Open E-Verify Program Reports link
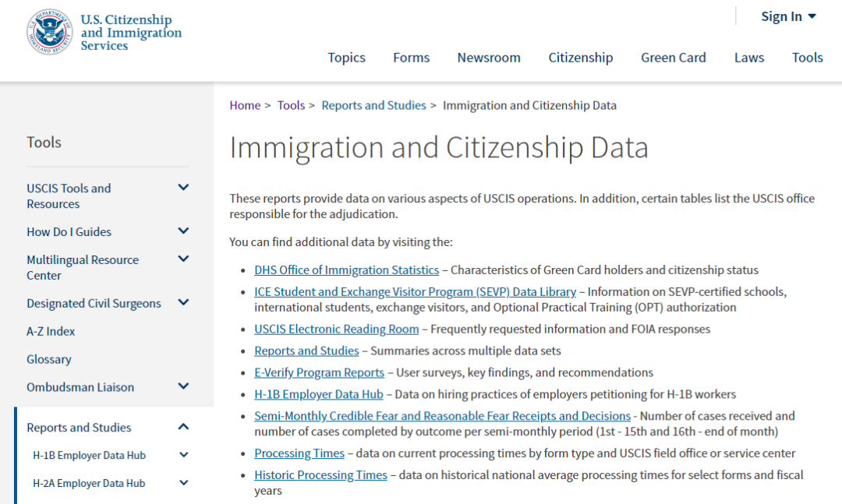 click(320, 372)
